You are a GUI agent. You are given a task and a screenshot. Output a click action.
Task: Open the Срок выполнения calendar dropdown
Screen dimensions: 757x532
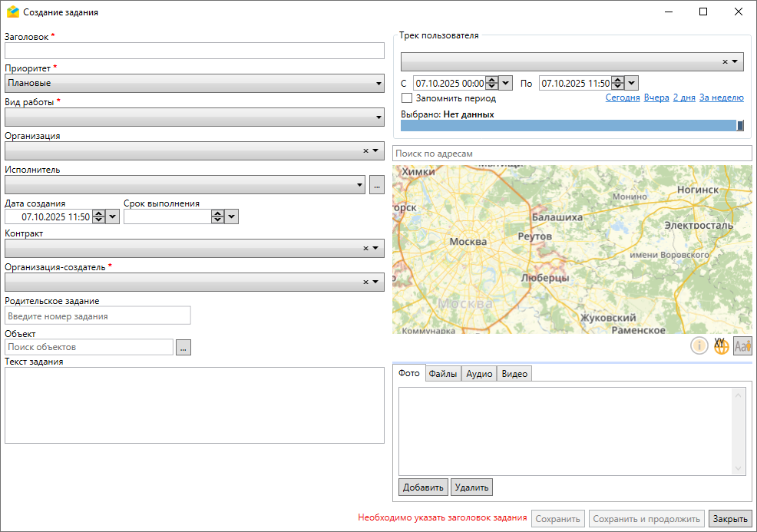232,217
